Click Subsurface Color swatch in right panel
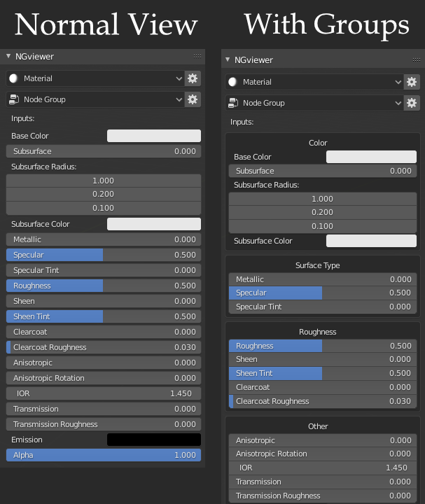Image resolution: width=425 pixels, height=504 pixels. (x=371, y=241)
